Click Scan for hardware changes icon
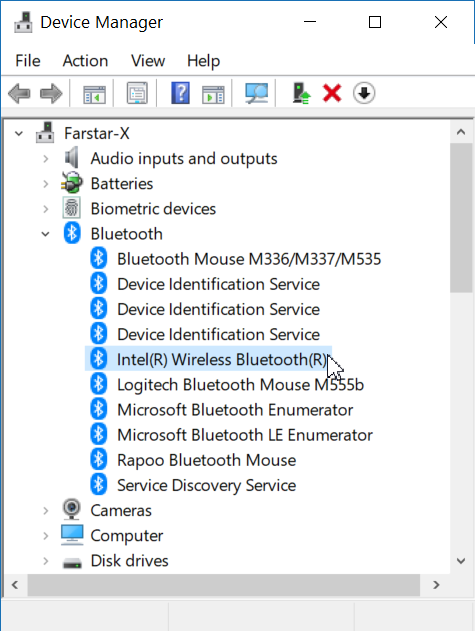Screen dimensions: 475x631 point(256,93)
